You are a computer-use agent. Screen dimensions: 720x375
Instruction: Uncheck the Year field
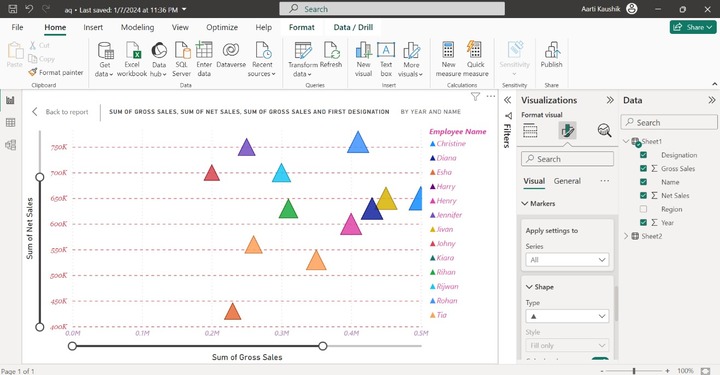click(x=643, y=223)
